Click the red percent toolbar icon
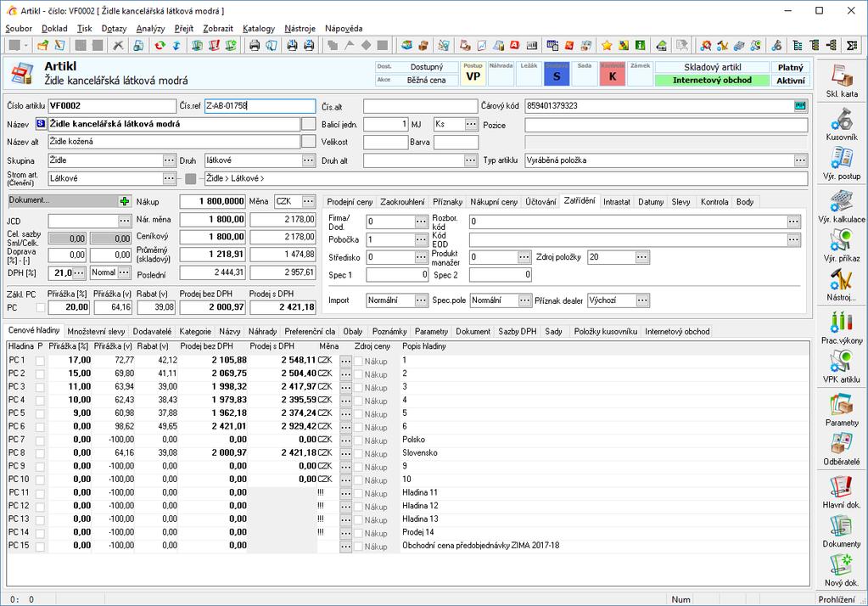 tap(569, 46)
